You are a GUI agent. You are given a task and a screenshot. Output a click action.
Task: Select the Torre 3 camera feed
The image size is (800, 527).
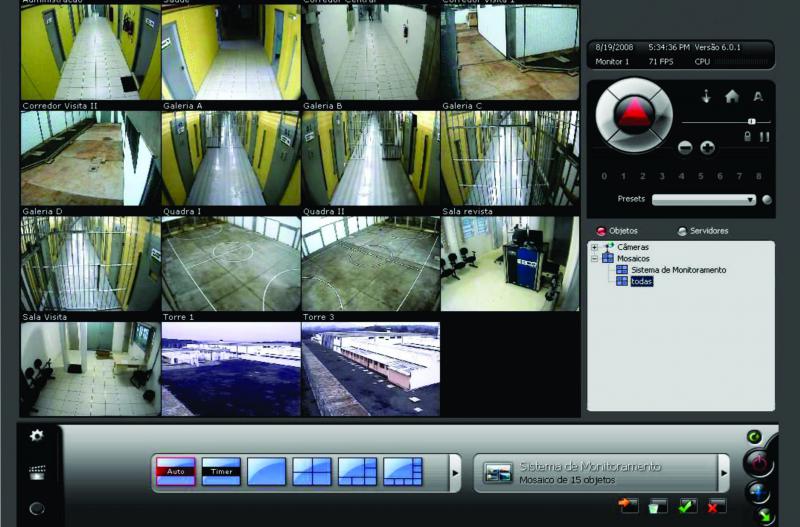[x=370, y=369]
